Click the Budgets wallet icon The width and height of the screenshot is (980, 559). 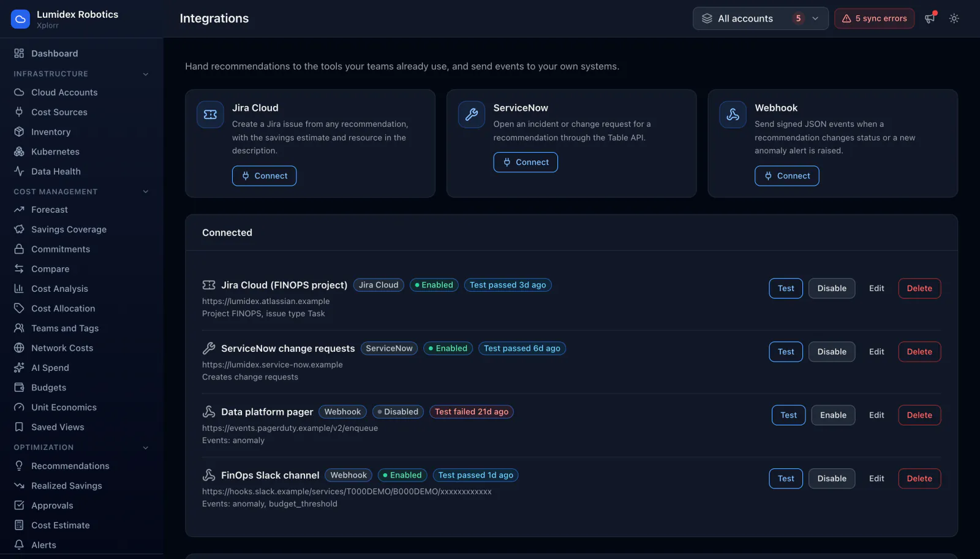pyautogui.click(x=19, y=387)
